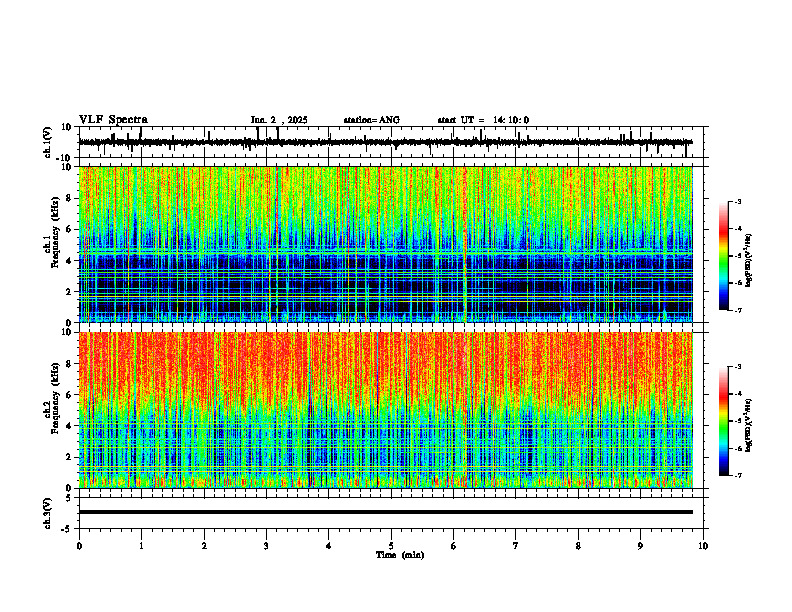Image resolution: width=792 pixels, height=612 pixels.
Task: Click the "ch.3(V)" amplitude axis label
Action: point(48,513)
